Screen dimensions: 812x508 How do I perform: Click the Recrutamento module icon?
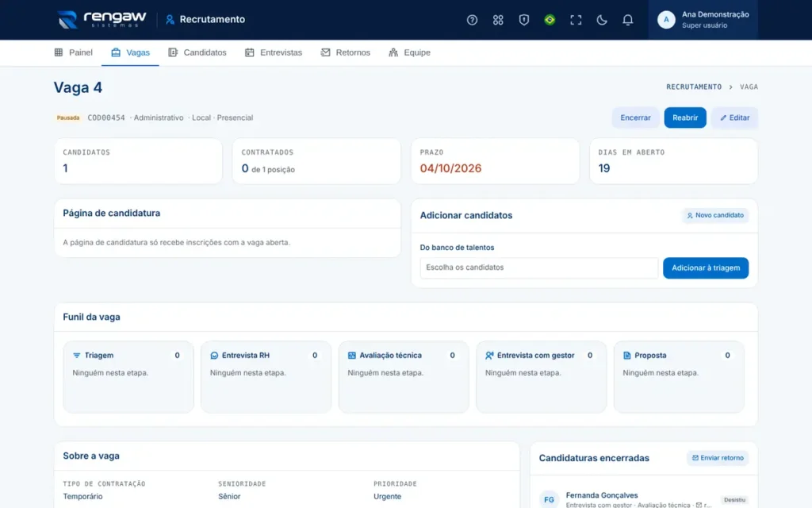(x=170, y=20)
